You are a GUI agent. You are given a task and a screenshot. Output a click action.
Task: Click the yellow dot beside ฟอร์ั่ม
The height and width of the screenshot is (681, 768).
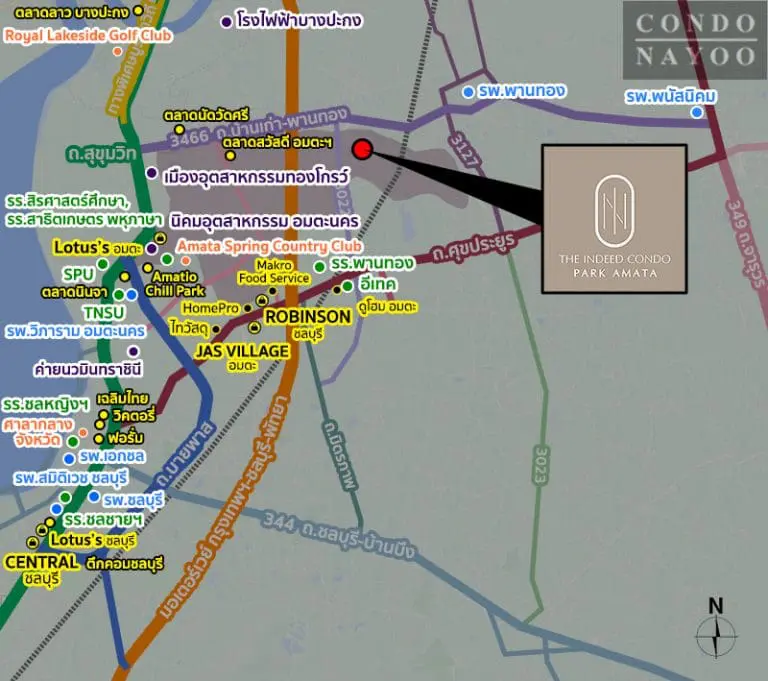pos(99,438)
